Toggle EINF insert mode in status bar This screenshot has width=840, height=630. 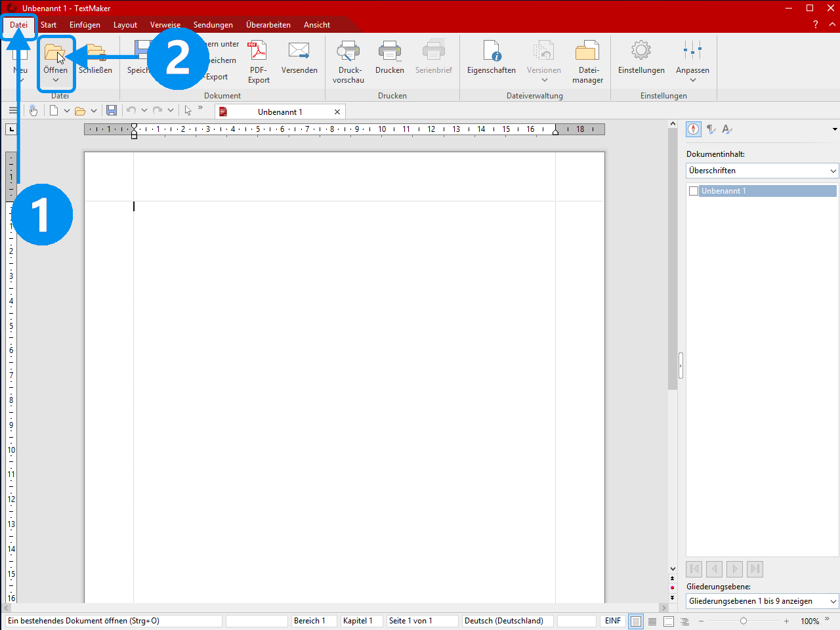(613, 621)
